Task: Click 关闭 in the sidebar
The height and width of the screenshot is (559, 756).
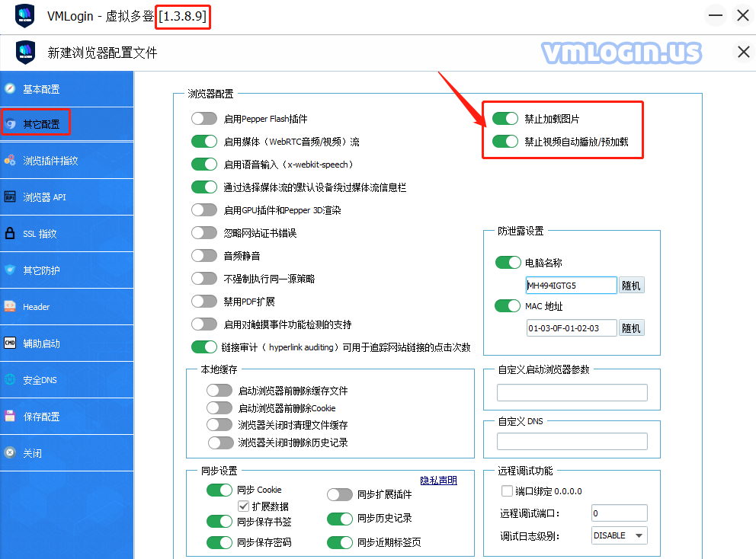Action: click(66, 453)
